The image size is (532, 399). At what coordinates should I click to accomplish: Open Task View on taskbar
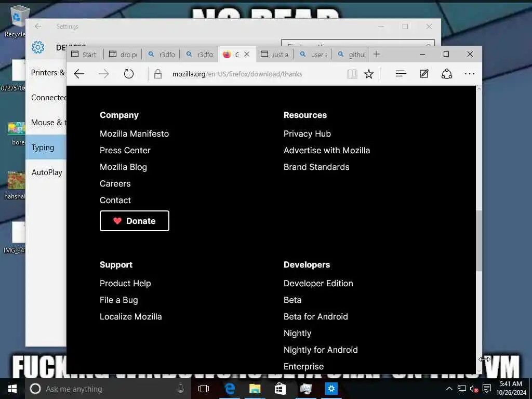(x=204, y=389)
